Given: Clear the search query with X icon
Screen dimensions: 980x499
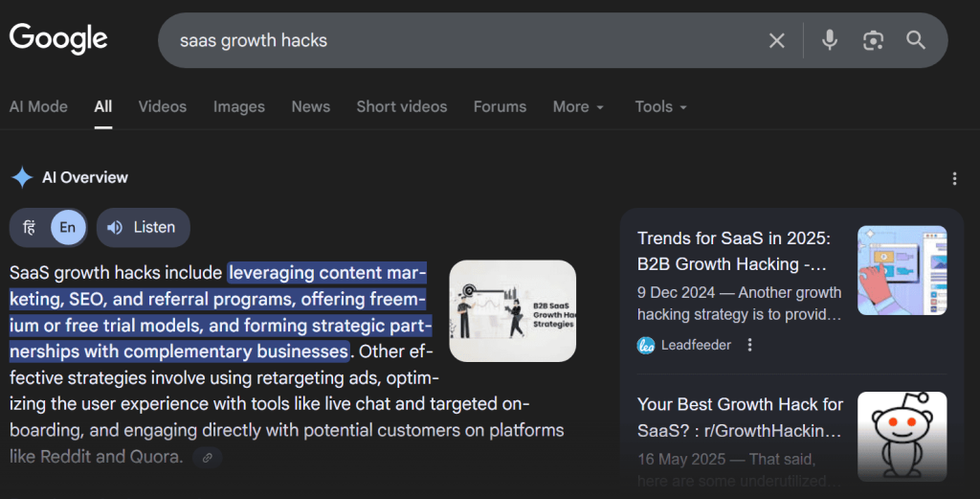Looking at the screenshot, I should point(777,40).
